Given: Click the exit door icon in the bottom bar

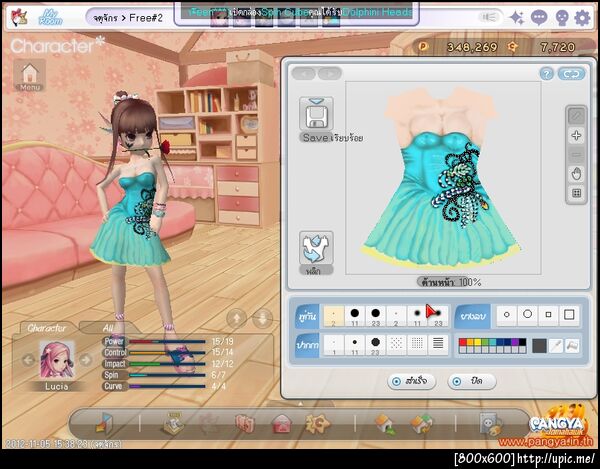Looking at the screenshot, I should (x=103, y=423).
